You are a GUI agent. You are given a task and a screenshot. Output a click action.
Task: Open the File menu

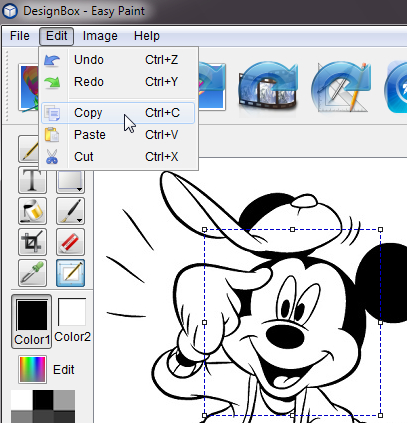click(x=20, y=36)
